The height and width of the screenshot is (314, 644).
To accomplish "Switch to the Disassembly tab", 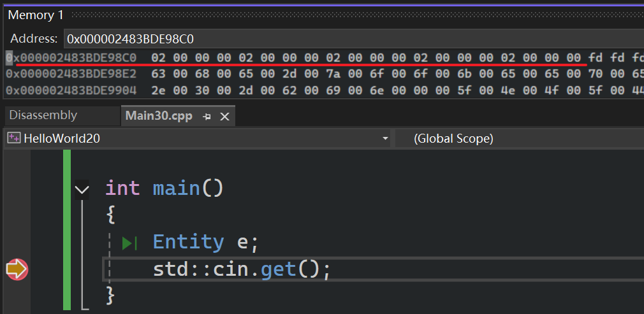I will [43, 115].
